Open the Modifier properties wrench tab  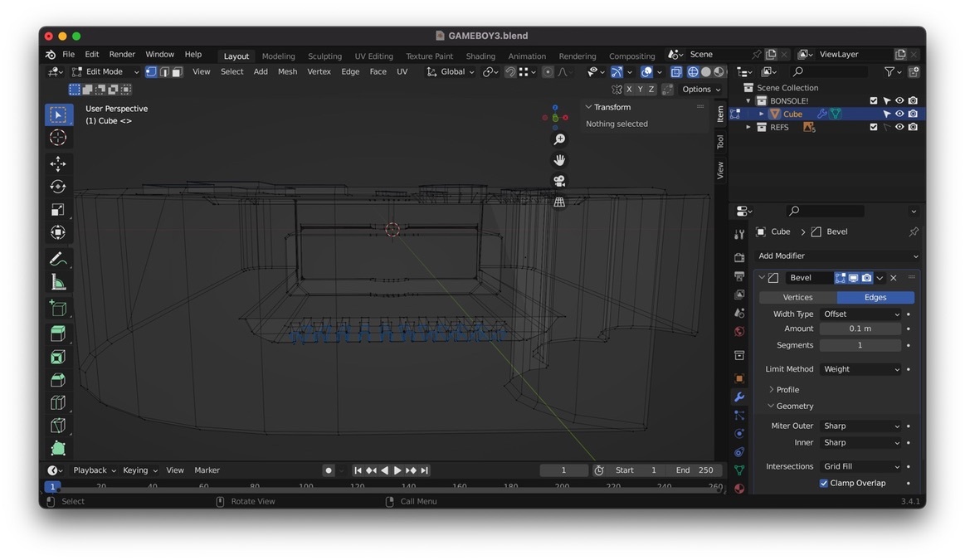pos(739,397)
